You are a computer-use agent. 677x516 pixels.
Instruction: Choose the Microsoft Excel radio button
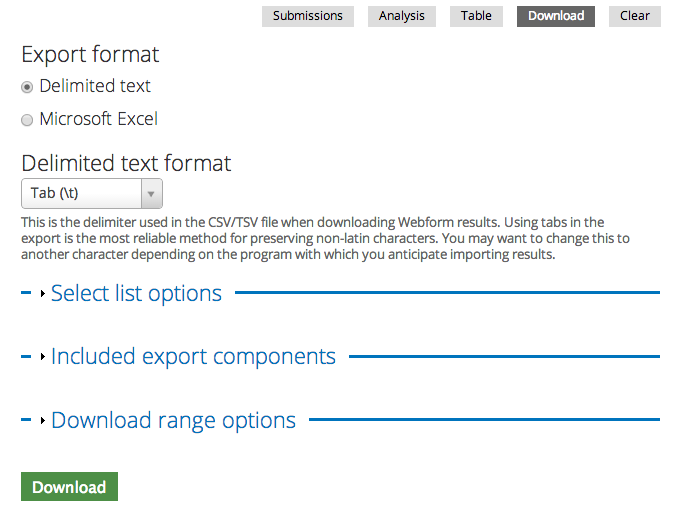tap(27, 120)
